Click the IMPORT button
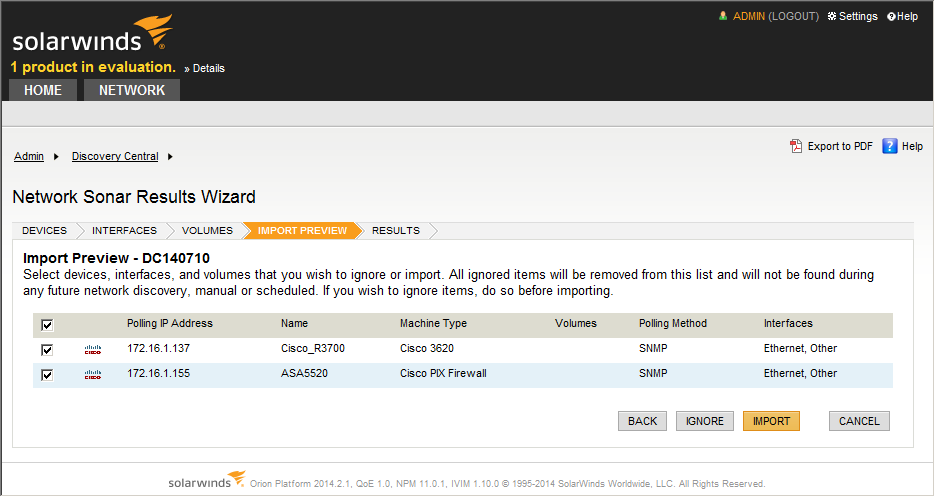Image resolution: width=935 pixels, height=497 pixels. tap(771, 421)
